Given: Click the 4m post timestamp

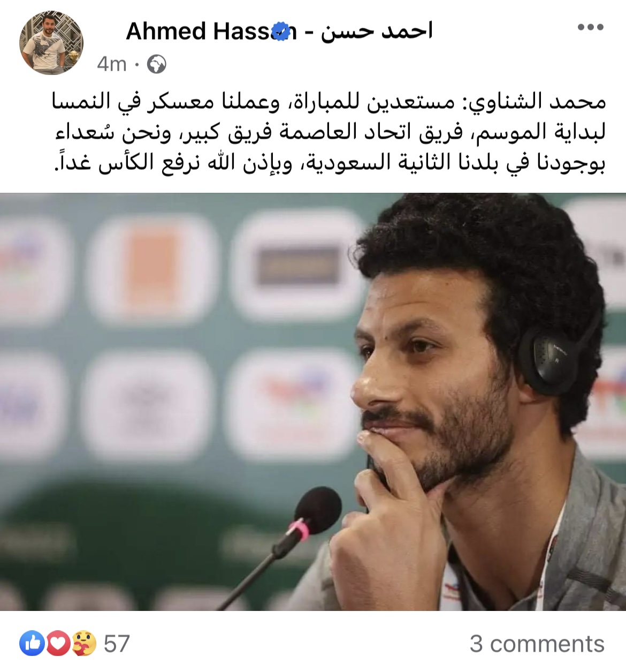Looking at the screenshot, I should [x=112, y=64].
